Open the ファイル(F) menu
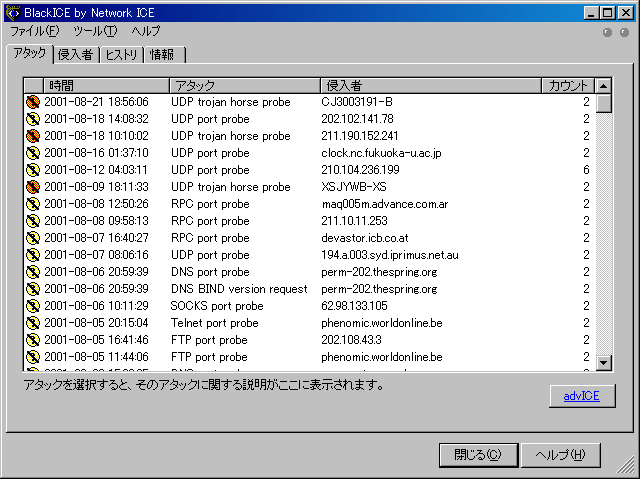 pyautogui.click(x=34, y=31)
